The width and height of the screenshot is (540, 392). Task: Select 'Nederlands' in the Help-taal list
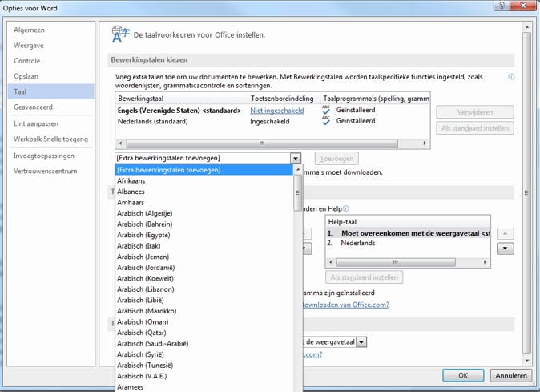point(408,243)
